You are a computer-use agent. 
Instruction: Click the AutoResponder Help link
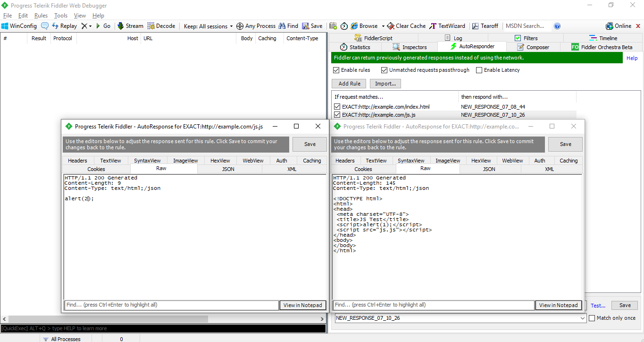(632, 58)
